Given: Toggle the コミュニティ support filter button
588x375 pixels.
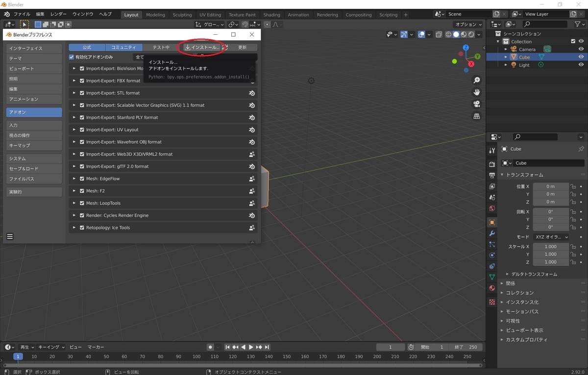Looking at the screenshot, I should [124, 47].
